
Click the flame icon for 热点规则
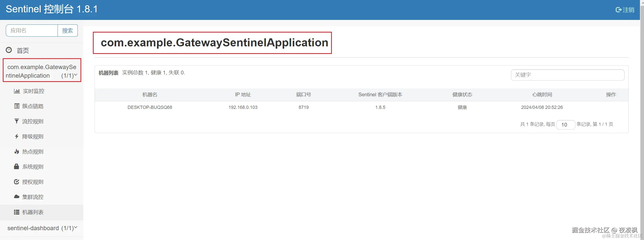point(17,152)
